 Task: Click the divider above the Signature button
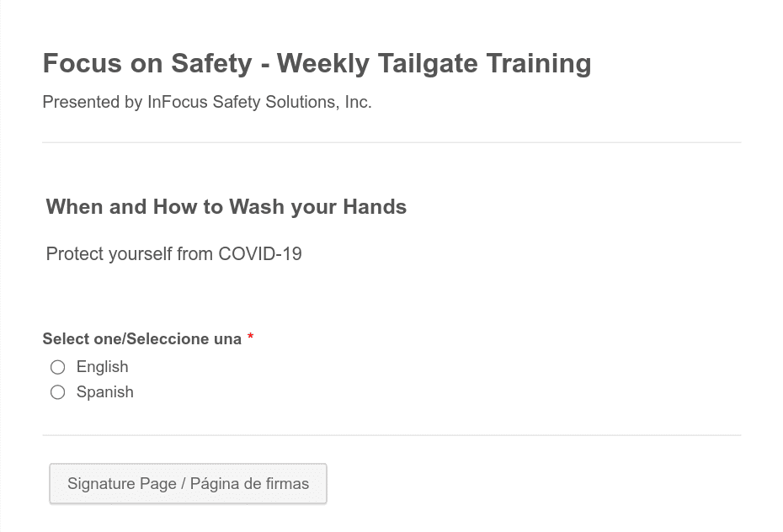[x=391, y=435]
